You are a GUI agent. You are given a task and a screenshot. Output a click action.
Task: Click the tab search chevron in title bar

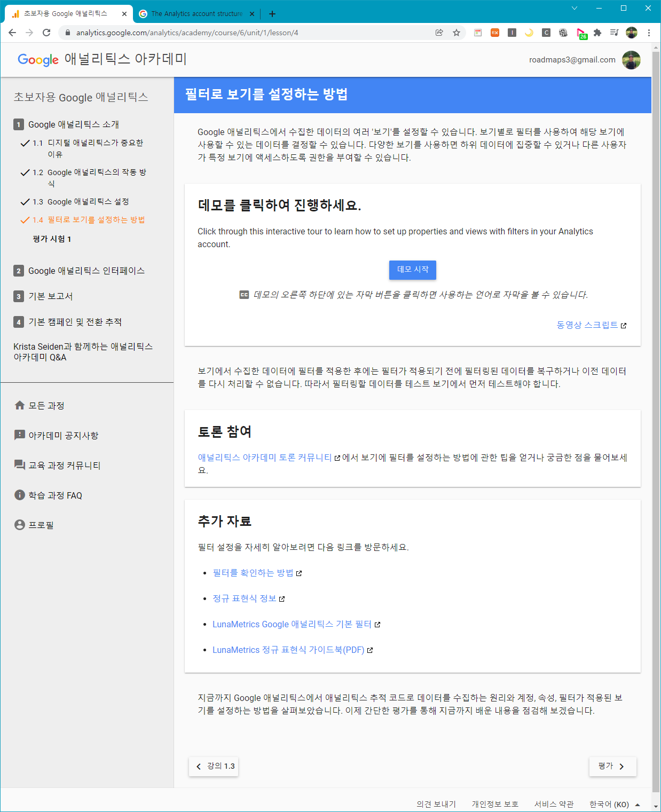coord(575,8)
